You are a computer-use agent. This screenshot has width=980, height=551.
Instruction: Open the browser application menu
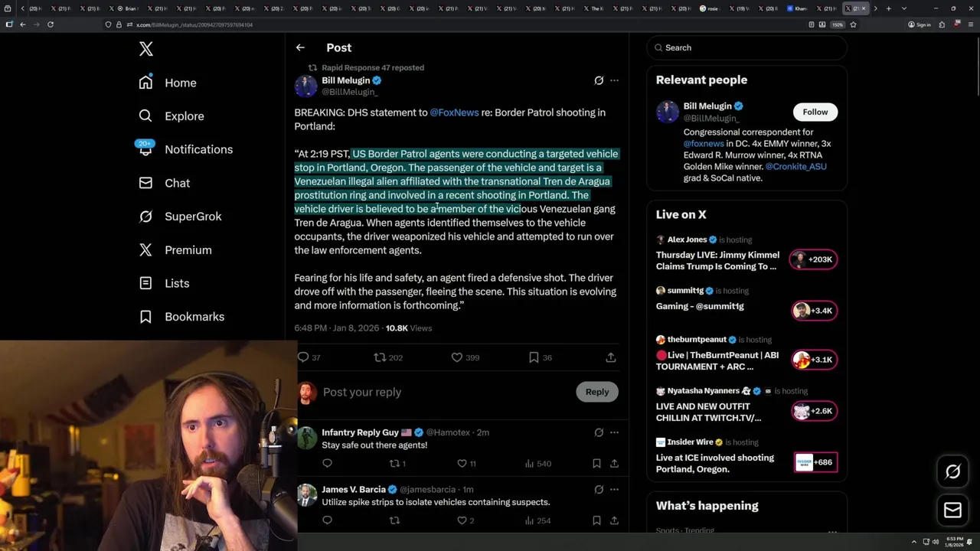tap(970, 24)
